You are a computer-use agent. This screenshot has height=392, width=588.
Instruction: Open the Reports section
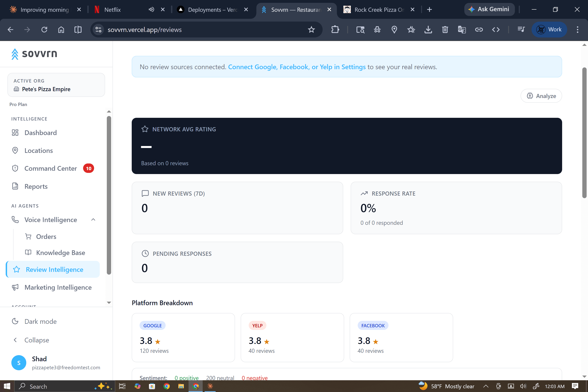point(36,186)
